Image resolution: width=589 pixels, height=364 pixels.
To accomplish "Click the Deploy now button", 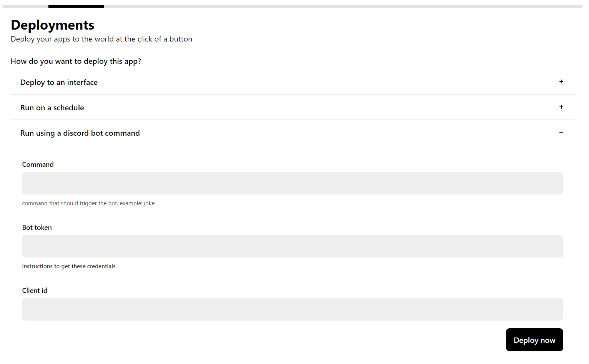I will point(534,340).
